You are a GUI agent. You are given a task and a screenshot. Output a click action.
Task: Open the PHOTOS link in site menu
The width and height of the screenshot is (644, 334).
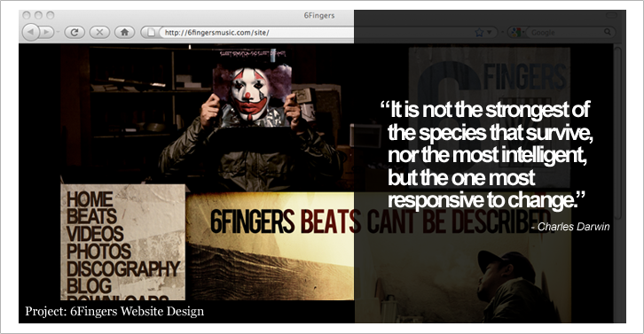pyautogui.click(x=99, y=251)
